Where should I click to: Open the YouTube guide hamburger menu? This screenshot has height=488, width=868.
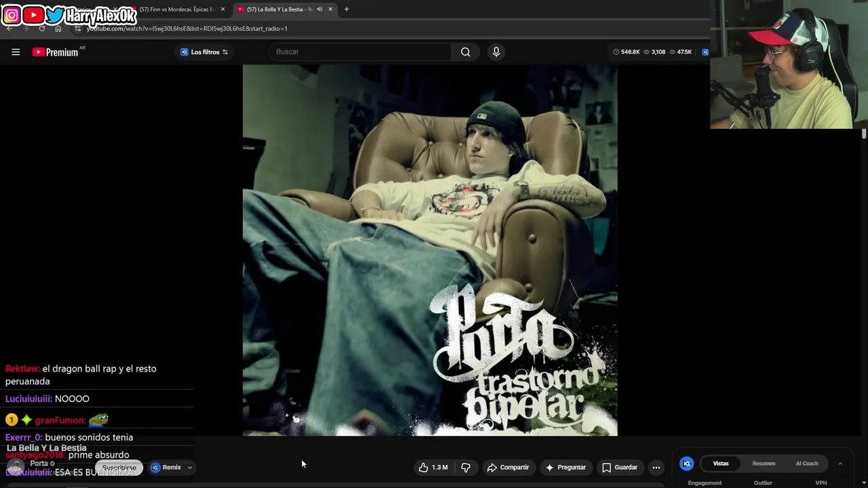(16, 52)
